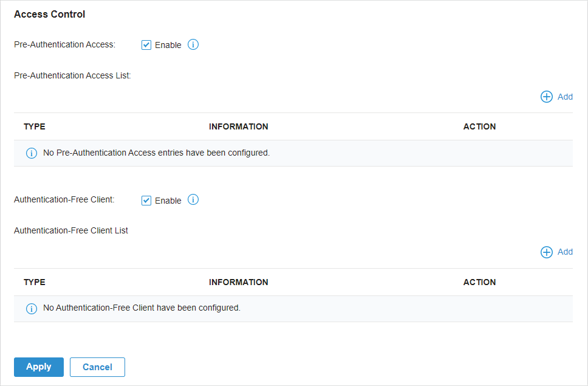Image resolution: width=588 pixels, height=386 pixels.
Task: Disable the Pre-Authentication Access checkbox
Action: coord(146,45)
